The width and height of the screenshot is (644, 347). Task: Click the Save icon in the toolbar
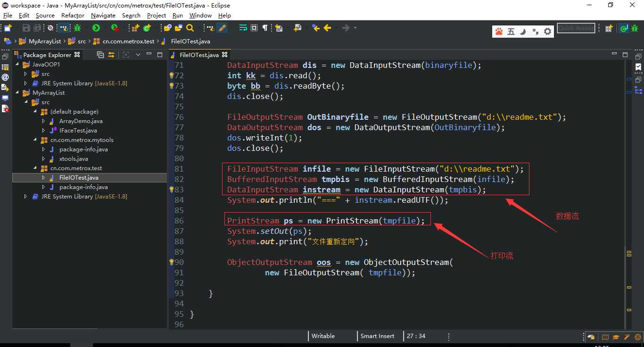coord(26,28)
